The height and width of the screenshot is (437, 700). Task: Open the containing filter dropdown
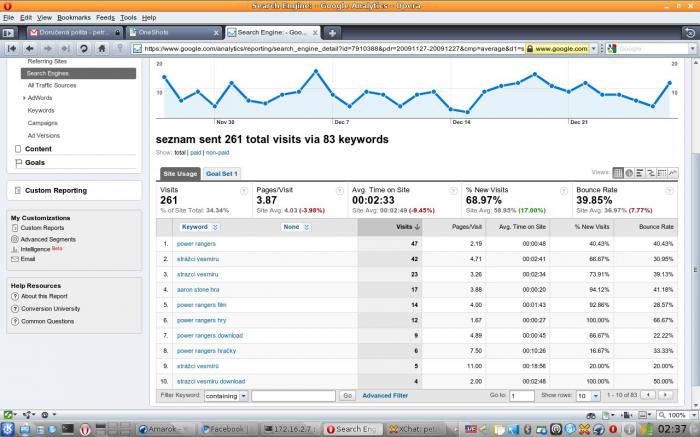coord(226,396)
